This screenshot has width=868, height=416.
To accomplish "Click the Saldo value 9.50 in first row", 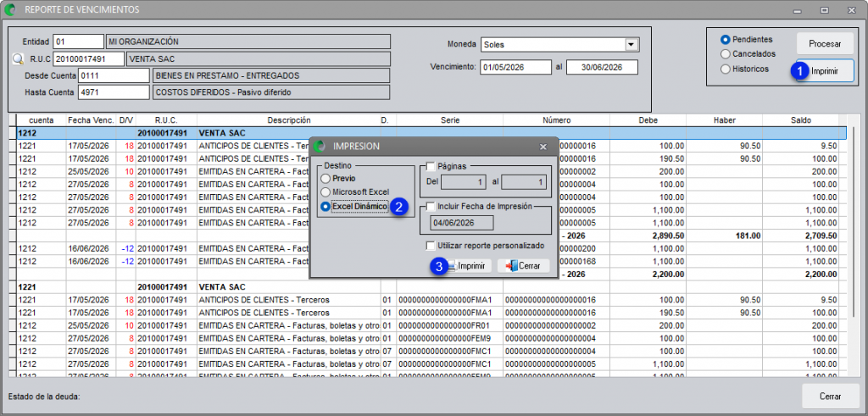I will coord(827,147).
